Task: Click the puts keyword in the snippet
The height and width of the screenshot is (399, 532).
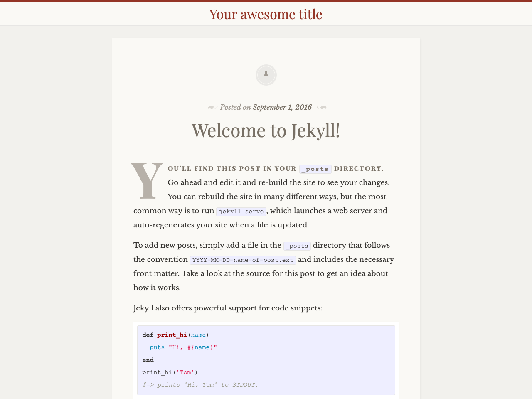Action: 157,347
